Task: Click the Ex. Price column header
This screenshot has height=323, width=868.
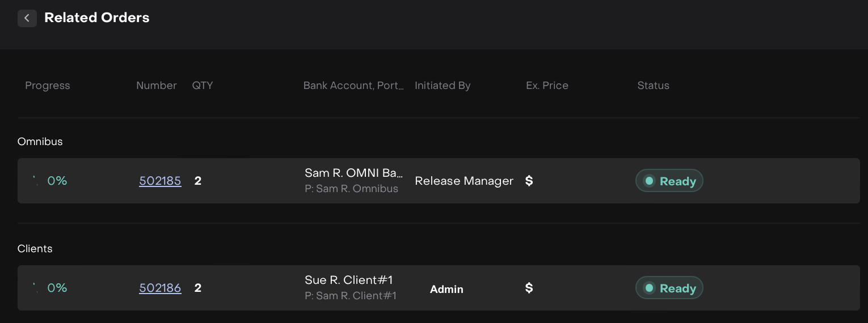Action: click(547, 86)
